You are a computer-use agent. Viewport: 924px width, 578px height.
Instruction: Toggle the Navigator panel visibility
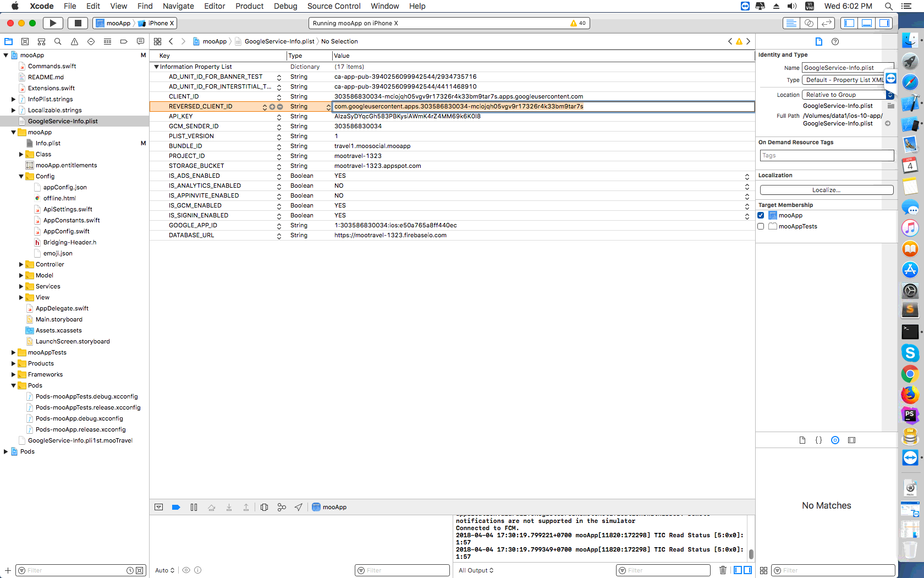pos(849,23)
